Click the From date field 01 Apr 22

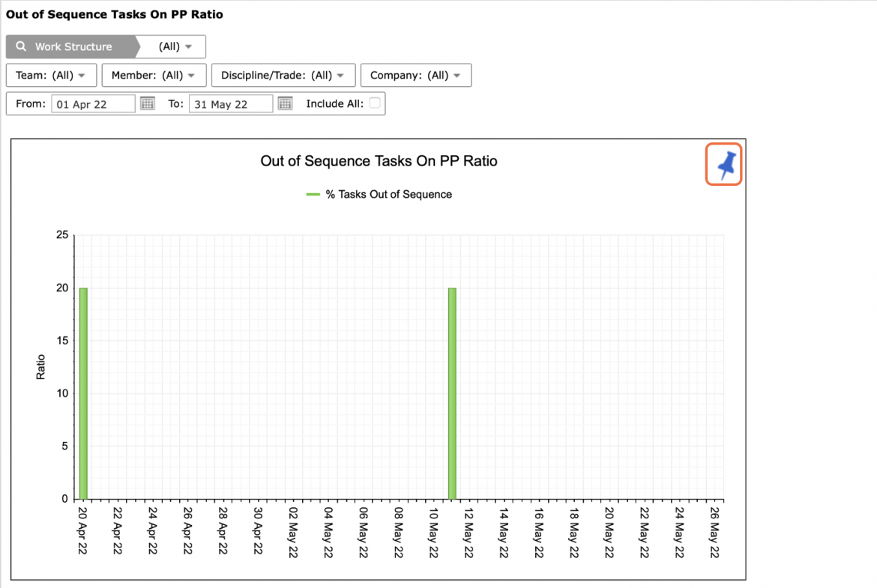pyautogui.click(x=93, y=104)
